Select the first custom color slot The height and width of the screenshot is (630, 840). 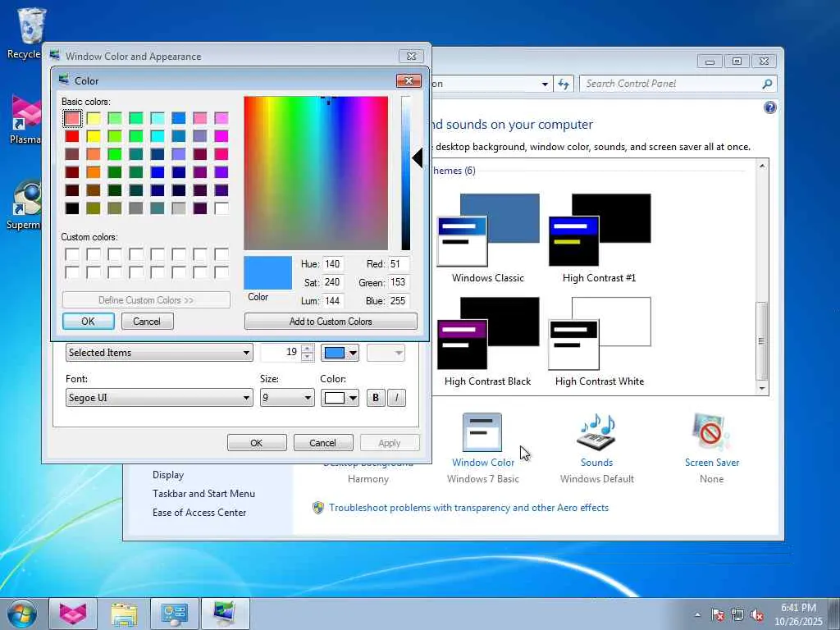pos(72,254)
